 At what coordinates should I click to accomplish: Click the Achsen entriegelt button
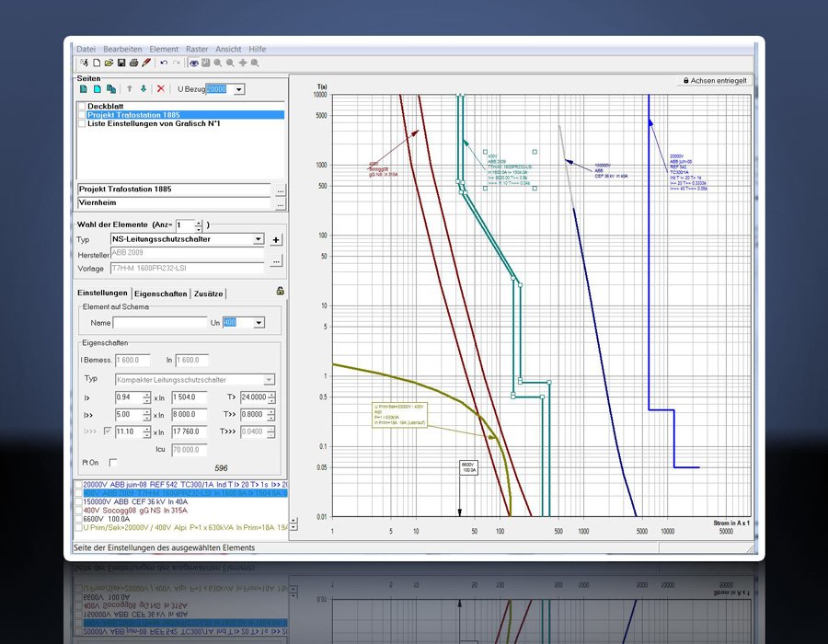[714, 81]
